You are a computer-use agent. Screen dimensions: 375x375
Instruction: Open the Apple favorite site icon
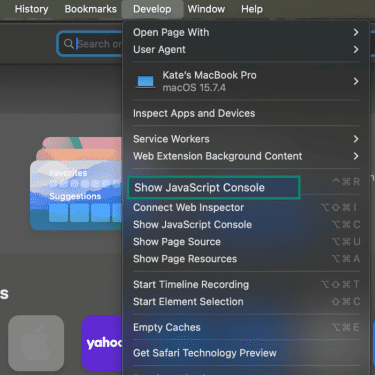[x=36, y=343]
